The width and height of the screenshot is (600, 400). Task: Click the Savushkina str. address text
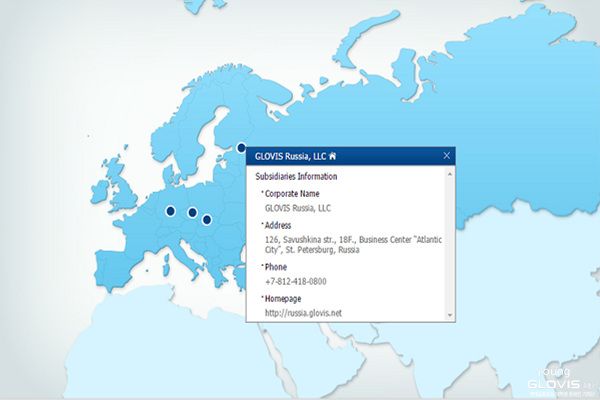pyautogui.click(x=353, y=245)
